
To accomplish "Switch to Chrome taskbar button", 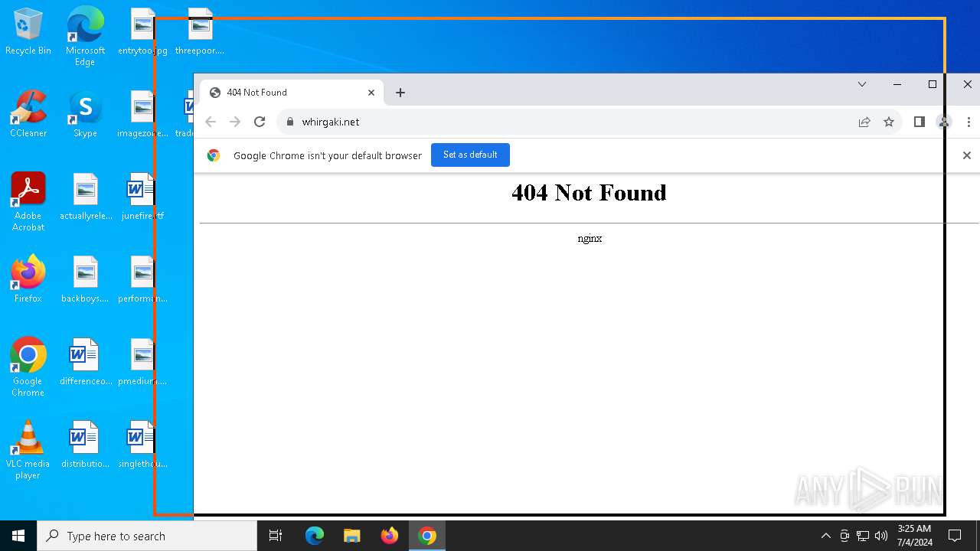I will [x=427, y=536].
